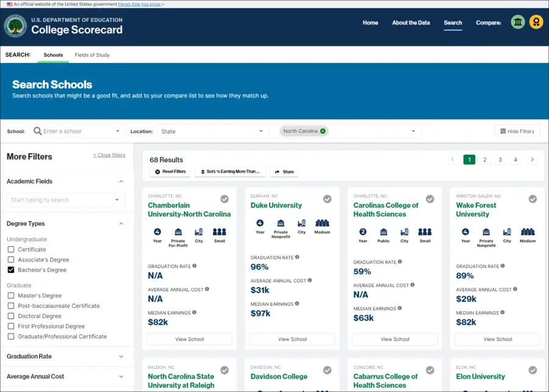549x392 pixels.
Task: Open the Home menu item
Action: (370, 23)
